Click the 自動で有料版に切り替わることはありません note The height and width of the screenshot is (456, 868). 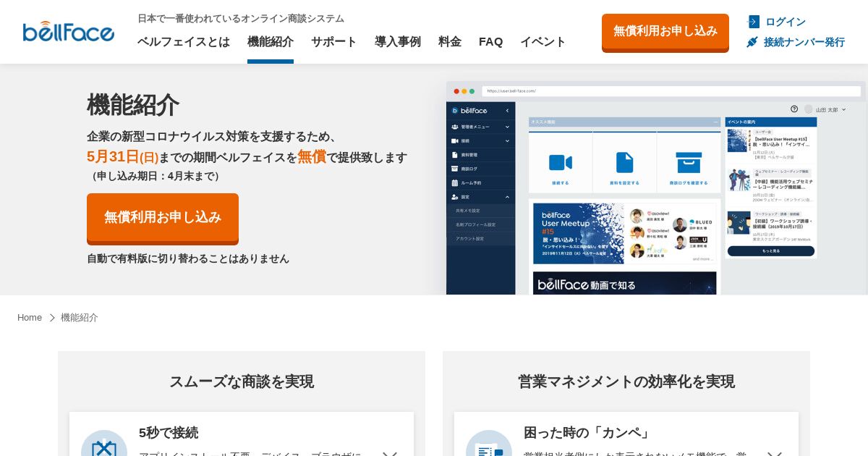pyautogui.click(x=188, y=258)
